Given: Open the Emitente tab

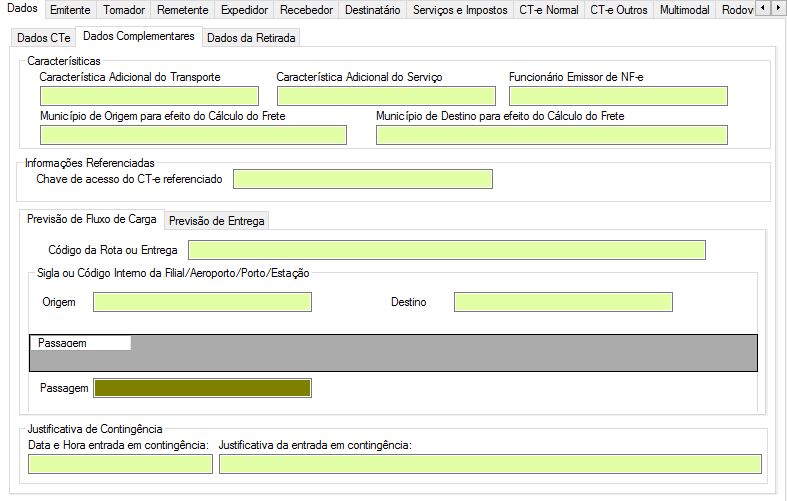Looking at the screenshot, I should click(70, 10).
